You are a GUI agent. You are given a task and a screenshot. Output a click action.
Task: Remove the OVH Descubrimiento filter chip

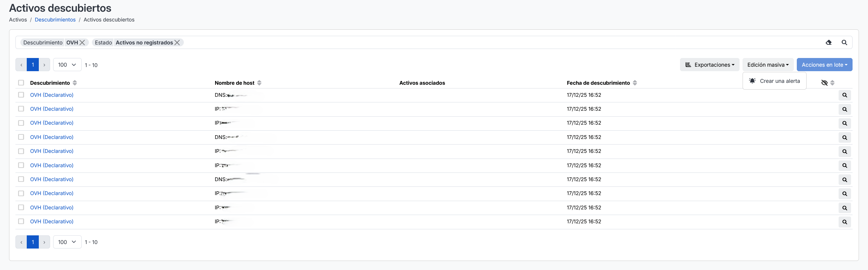(82, 43)
